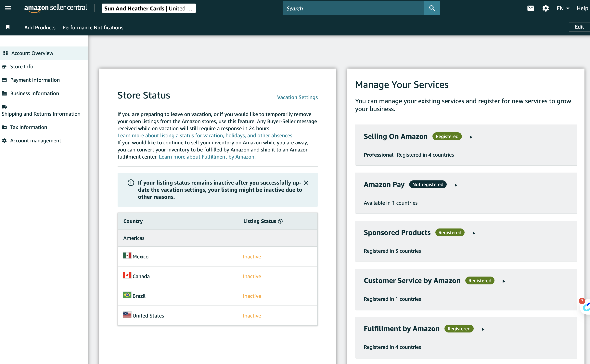590x364 pixels.
Task: Open Learn more about Fulfillment by Amazon
Action: click(x=207, y=157)
